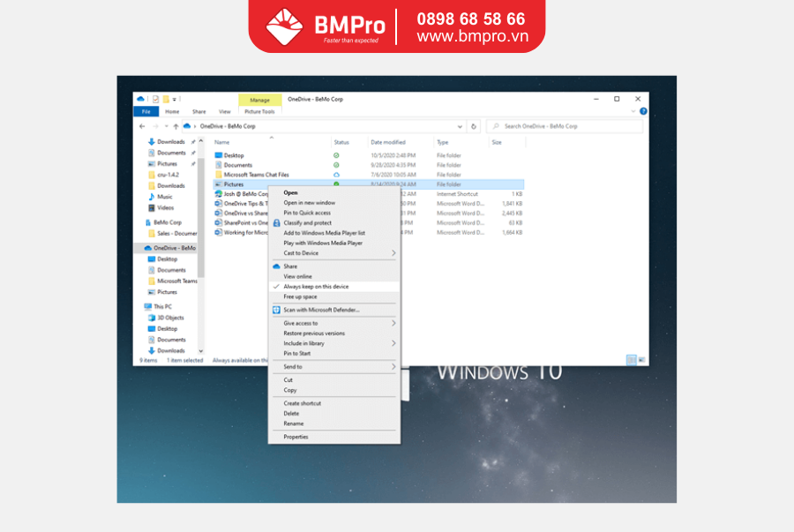Select BeMo Corp in navigation pane

click(x=167, y=222)
